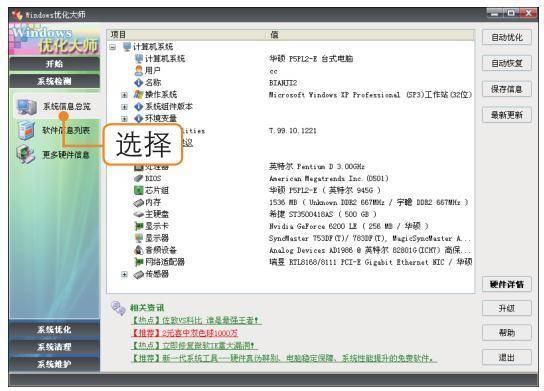
Task: Open the 系统清理 sidebar section
Action: (x=54, y=347)
